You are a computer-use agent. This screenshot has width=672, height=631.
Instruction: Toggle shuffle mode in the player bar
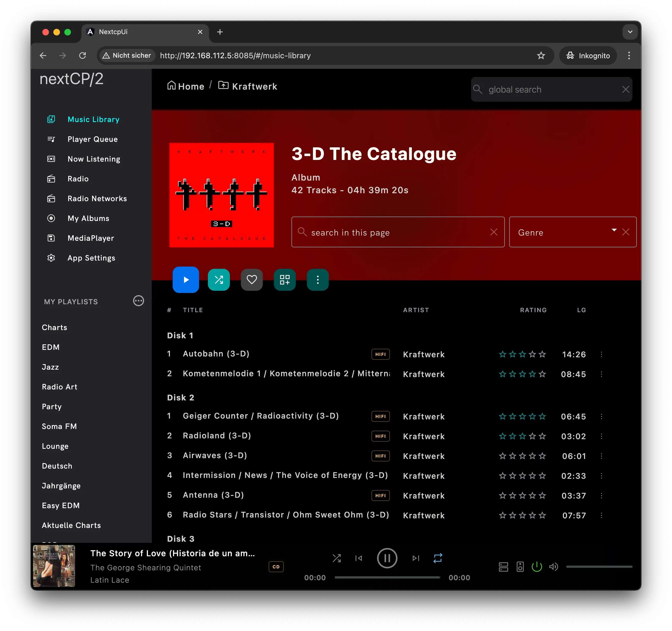tap(336, 558)
